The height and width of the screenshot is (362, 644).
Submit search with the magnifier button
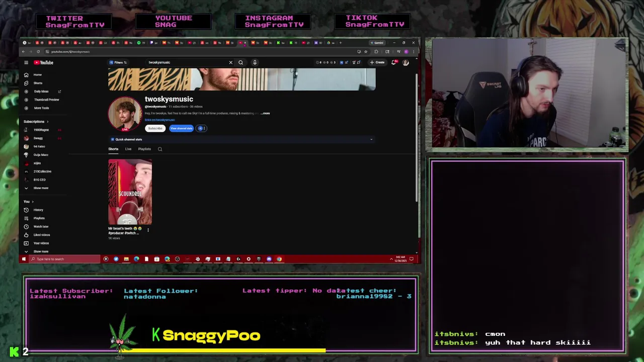tap(240, 62)
